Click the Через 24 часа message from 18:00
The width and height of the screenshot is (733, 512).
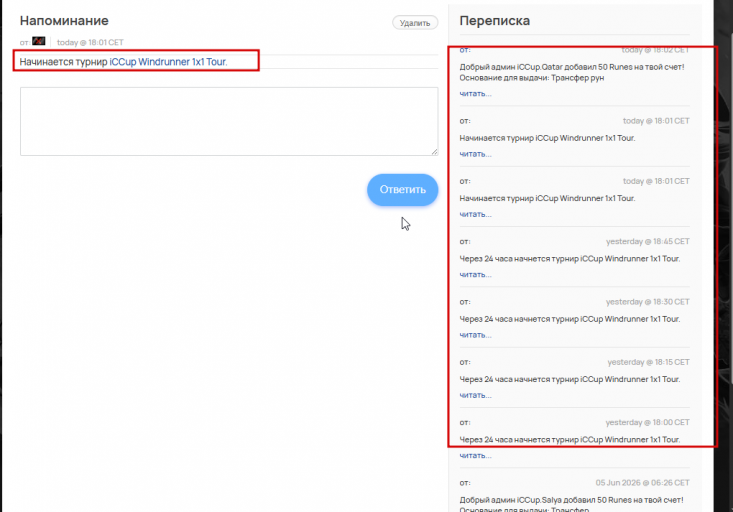[570, 440]
